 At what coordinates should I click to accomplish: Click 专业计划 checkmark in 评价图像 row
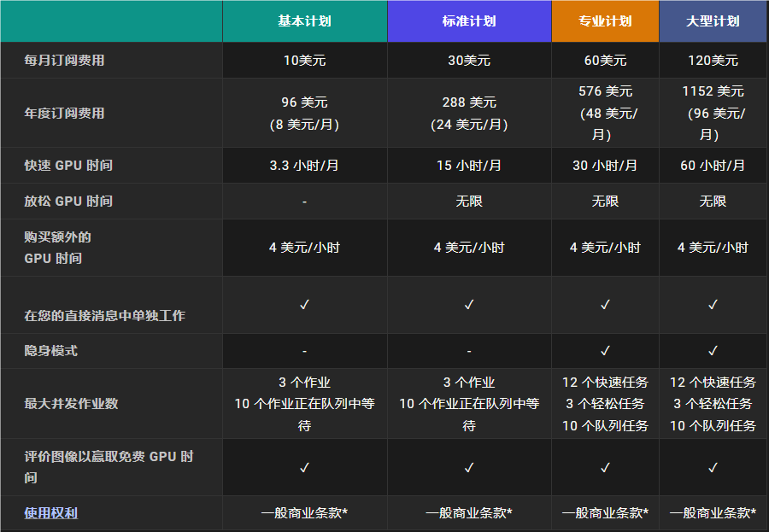coord(605,467)
